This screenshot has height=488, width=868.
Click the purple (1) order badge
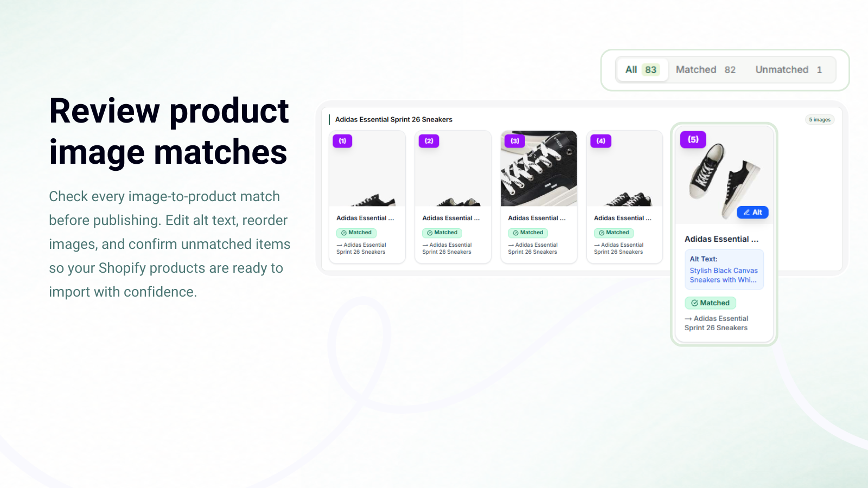pyautogui.click(x=342, y=141)
